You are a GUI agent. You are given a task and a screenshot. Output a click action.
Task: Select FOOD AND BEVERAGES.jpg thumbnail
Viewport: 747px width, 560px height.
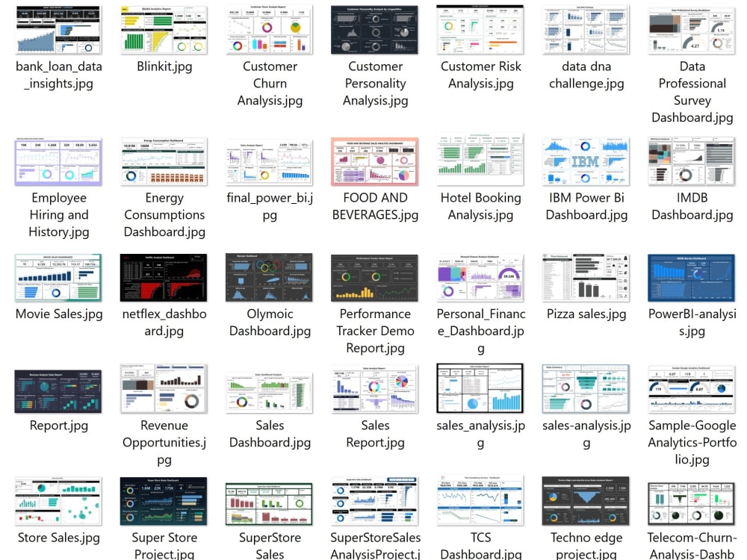tap(375, 161)
